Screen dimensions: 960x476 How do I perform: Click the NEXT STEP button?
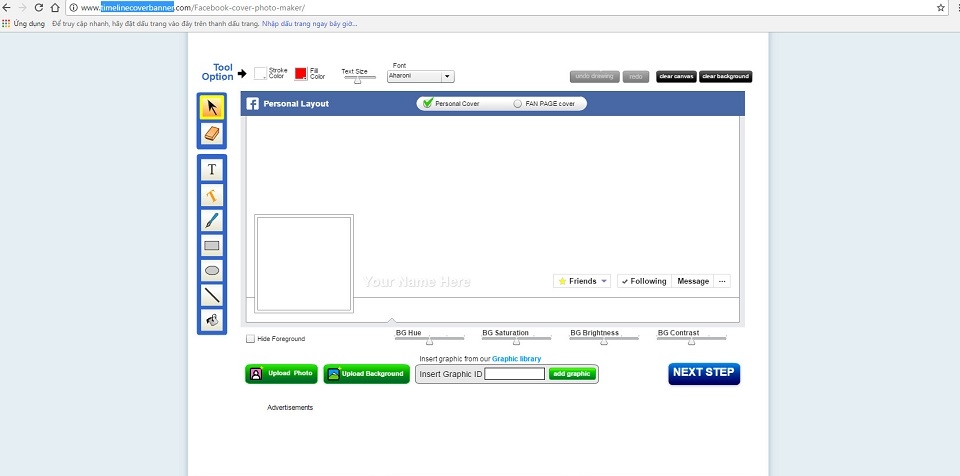[x=704, y=373]
